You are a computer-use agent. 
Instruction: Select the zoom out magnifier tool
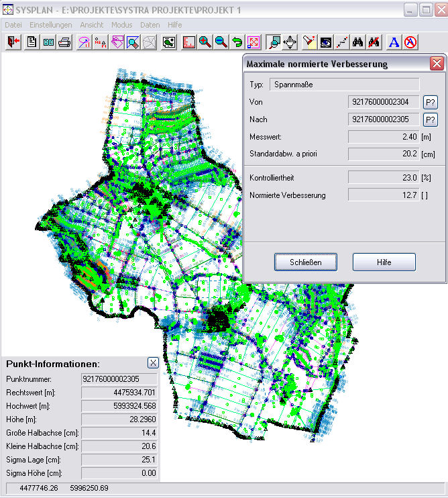(221, 42)
